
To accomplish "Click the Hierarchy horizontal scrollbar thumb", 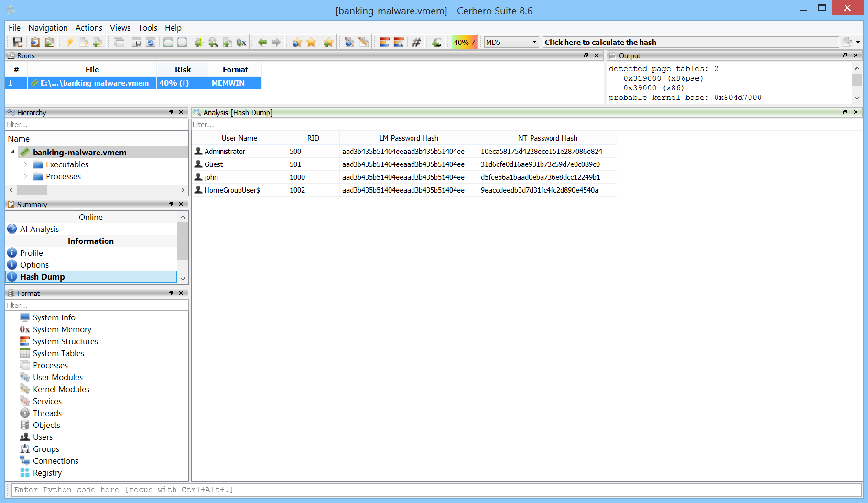I will point(33,190).
